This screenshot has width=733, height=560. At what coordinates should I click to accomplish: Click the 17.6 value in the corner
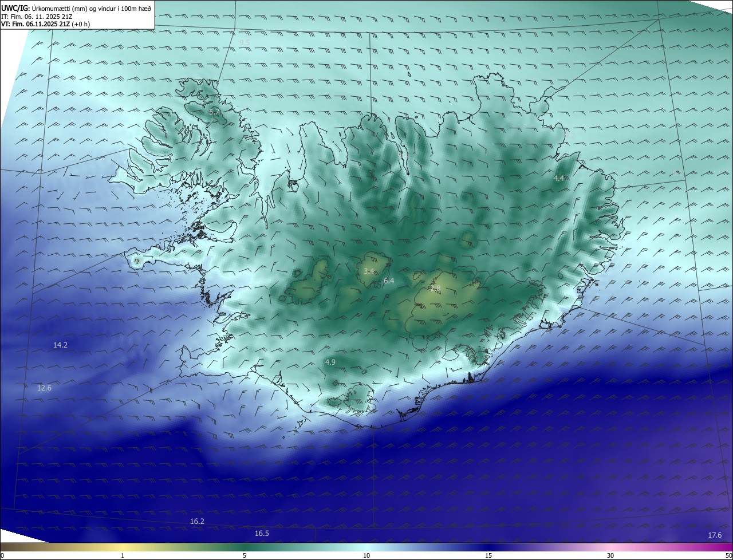click(715, 535)
